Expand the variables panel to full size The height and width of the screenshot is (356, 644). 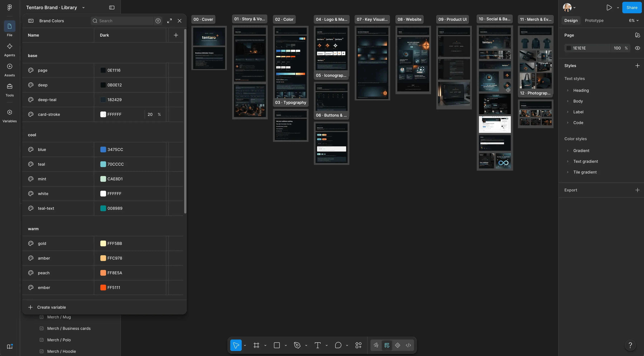pos(170,21)
